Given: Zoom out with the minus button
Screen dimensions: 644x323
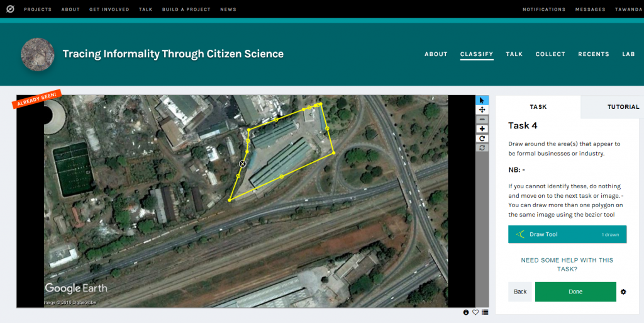Looking at the screenshot, I should [482, 119].
